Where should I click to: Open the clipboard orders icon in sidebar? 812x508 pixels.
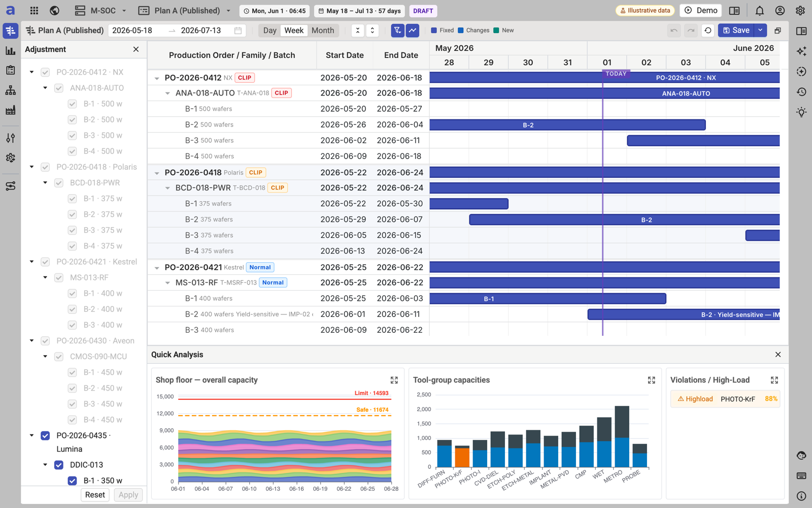[10, 71]
